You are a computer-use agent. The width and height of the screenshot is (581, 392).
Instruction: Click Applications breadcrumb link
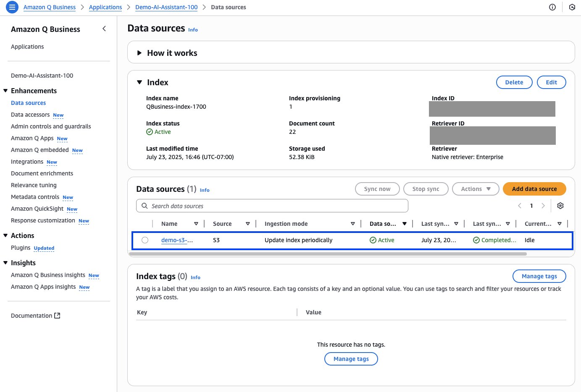[x=105, y=7]
